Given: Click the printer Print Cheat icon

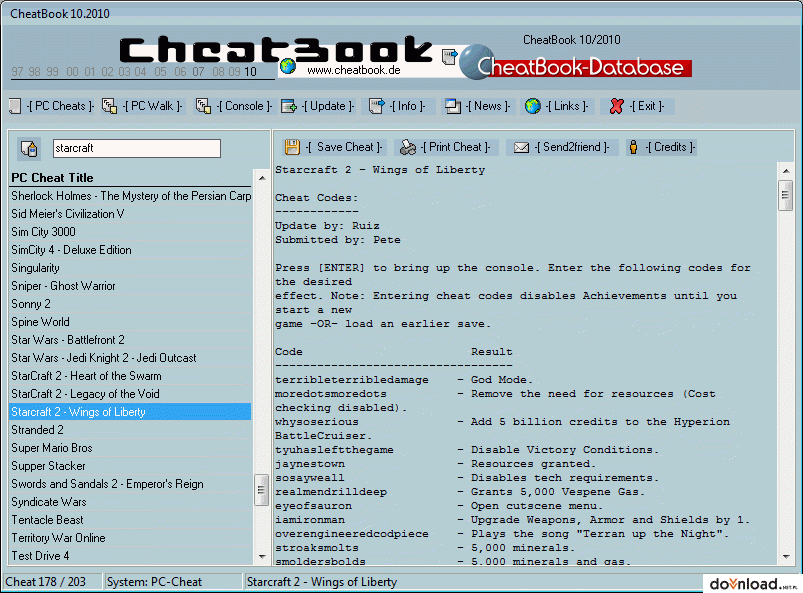Looking at the screenshot, I should (x=408, y=147).
